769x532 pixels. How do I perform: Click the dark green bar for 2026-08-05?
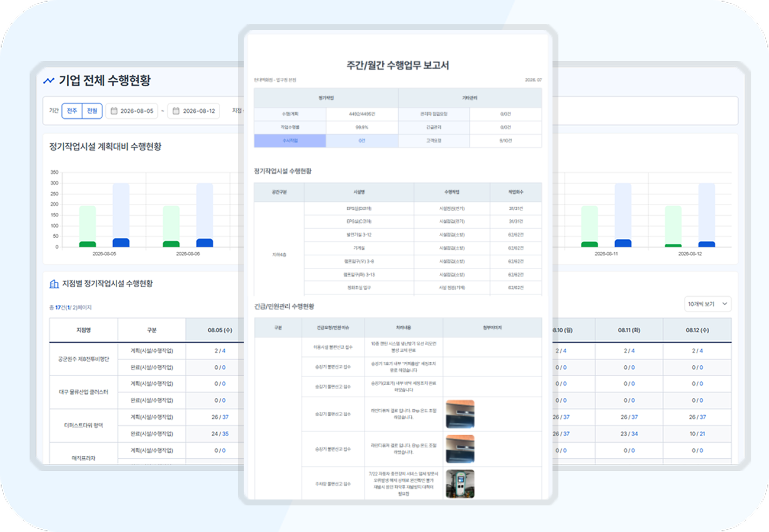pyautogui.click(x=88, y=244)
